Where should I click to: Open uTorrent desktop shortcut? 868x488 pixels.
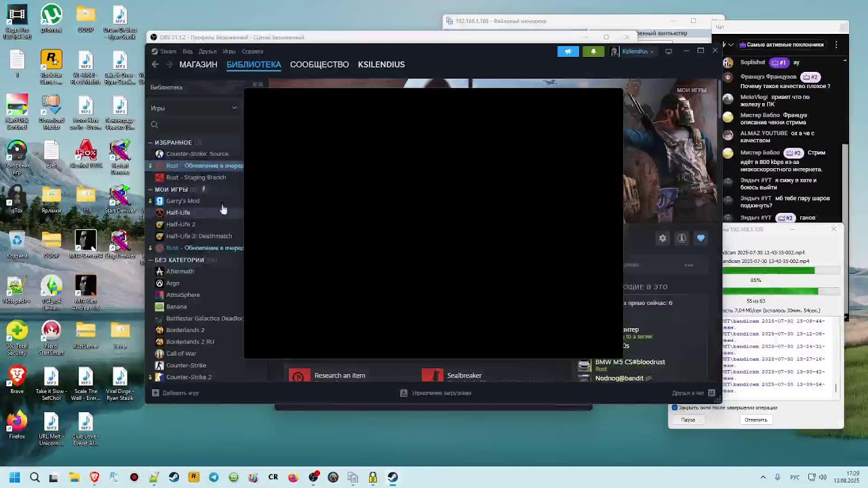point(51,20)
